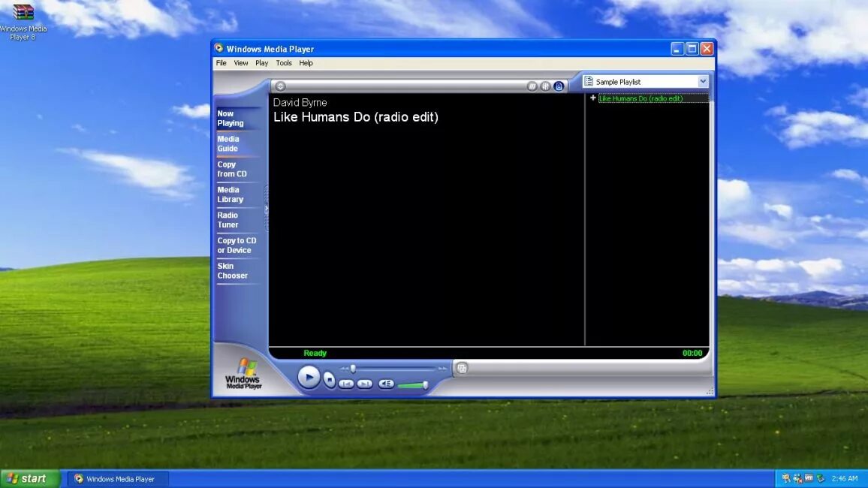This screenshot has width=868, height=488.
Task: Click the 2:46 AM taskbar clock
Action: 845,478
